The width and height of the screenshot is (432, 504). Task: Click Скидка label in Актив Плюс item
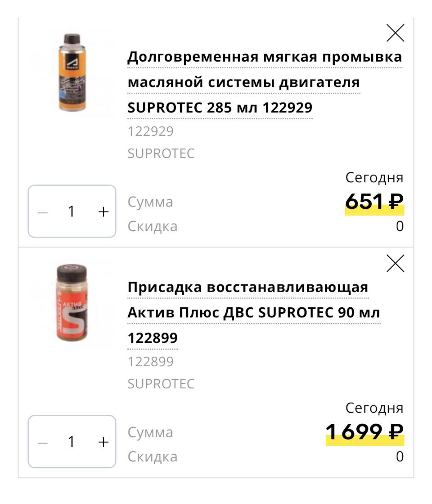[x=152, y=457]
